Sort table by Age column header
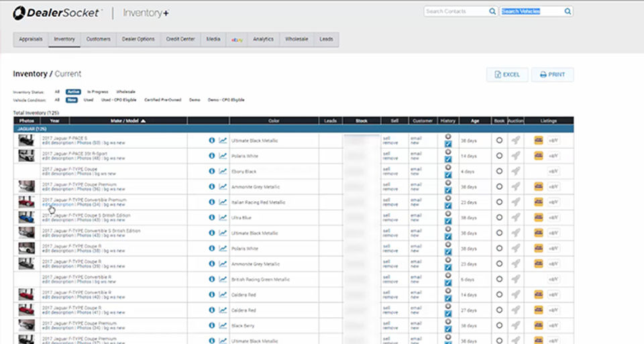Viewport: 644px width, 344px height. pyautogui.click(x=475, y=121)
